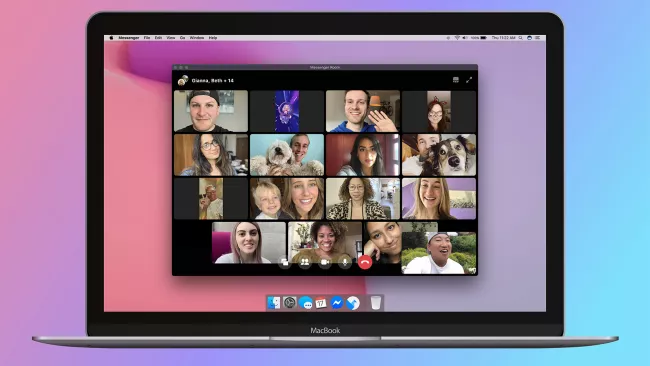Open the Window menu in the menu bar
This screenshot has height=366, width=650.
(x=196, y=38)
